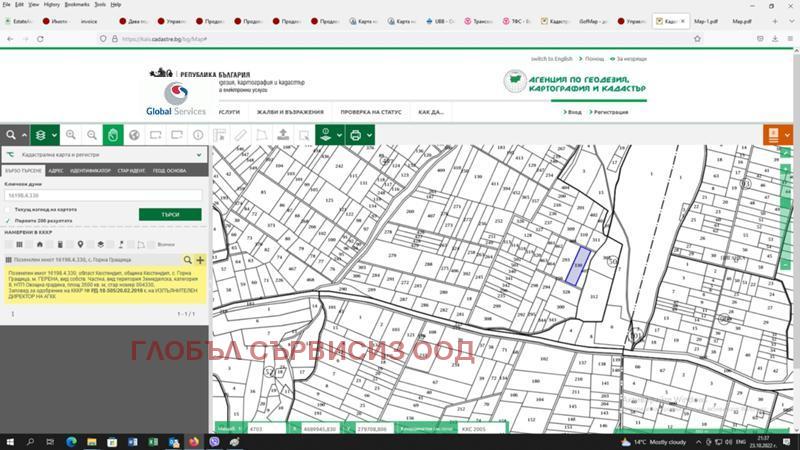Select the pan hand tool

[114, 135]
